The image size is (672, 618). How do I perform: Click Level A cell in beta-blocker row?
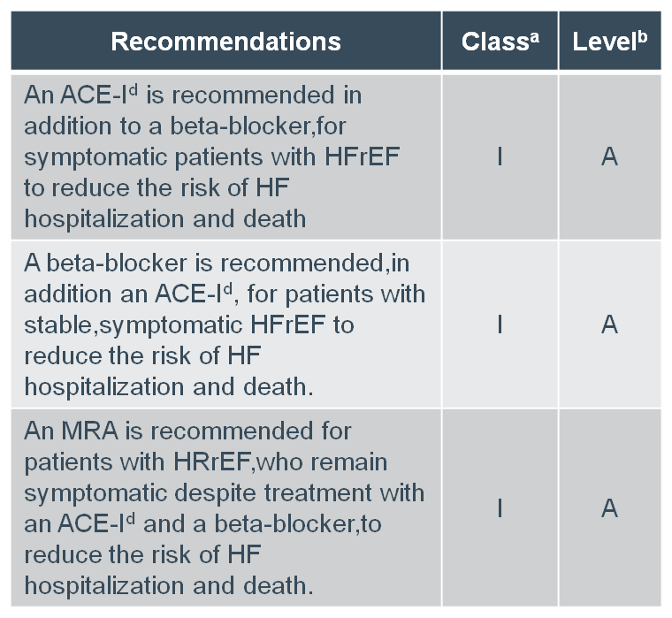609,324
